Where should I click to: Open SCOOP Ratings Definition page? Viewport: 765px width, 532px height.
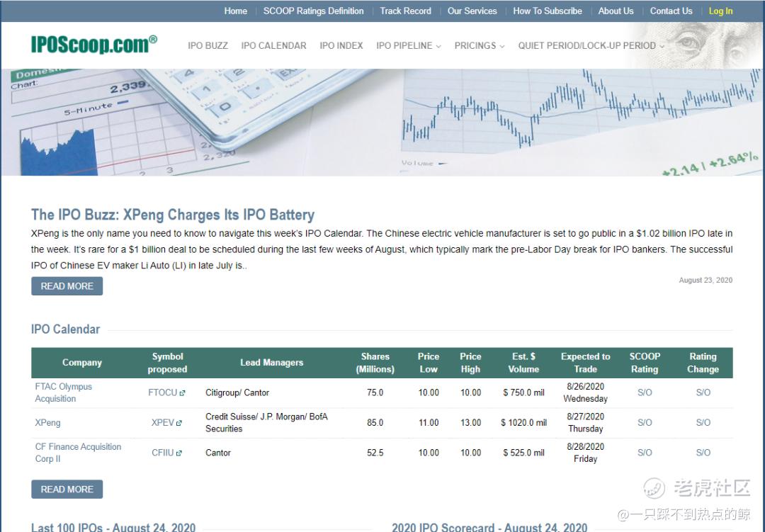313,11
